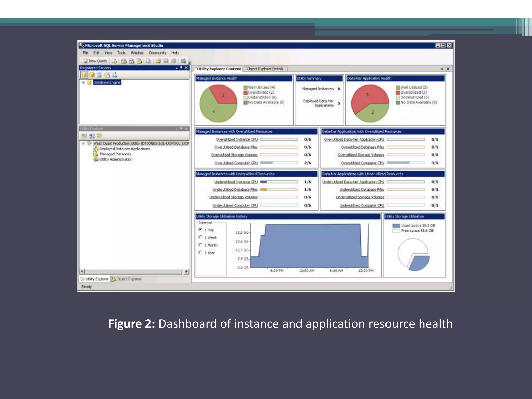Click the Utility Explorer scroll right arrow
The image size is (532, 399).
coord(187,272)
